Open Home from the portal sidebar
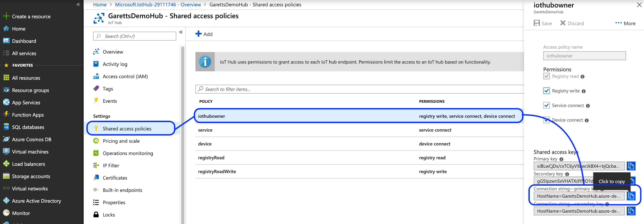Image resolution: width=644 pixels, height=224 pixels. (18, 29)
